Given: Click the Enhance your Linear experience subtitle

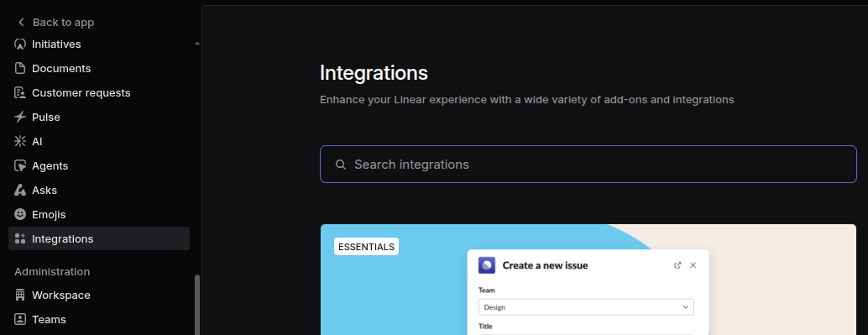Looking at the screenshot, I should 527,100.
